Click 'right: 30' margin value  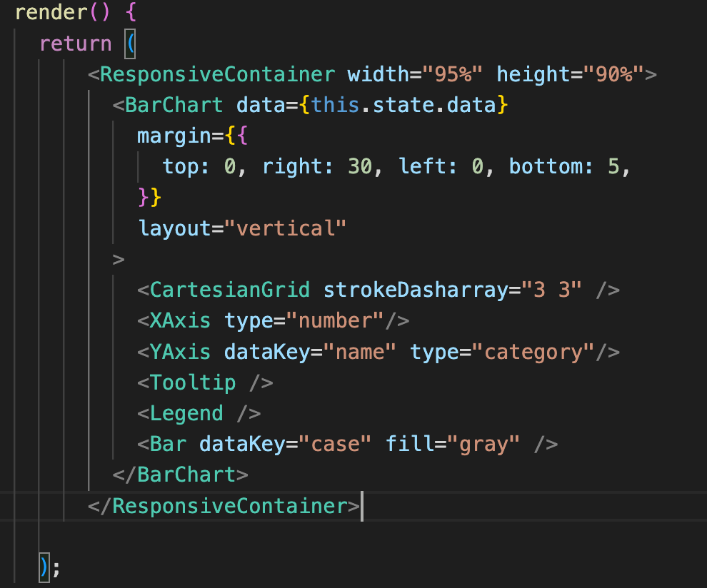pos(317,166)
